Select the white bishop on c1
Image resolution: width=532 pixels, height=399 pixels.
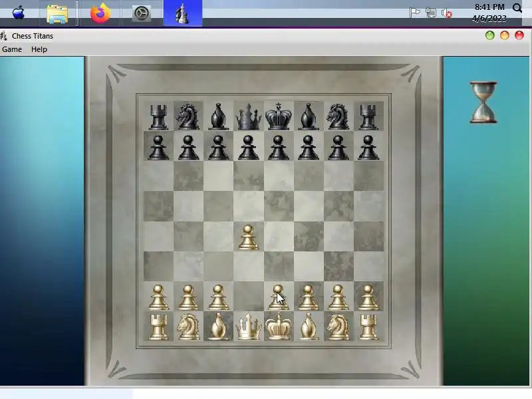click(218, 327)
